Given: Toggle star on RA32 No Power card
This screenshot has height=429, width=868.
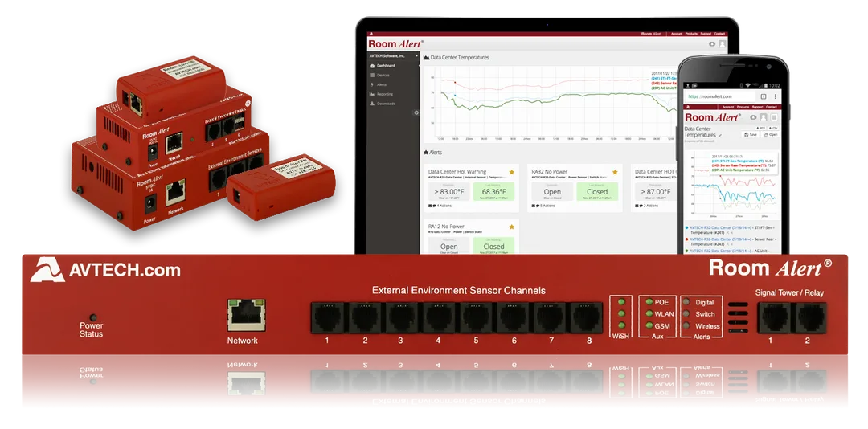Looking at the screenshot, I should click(x=615, y=172).
